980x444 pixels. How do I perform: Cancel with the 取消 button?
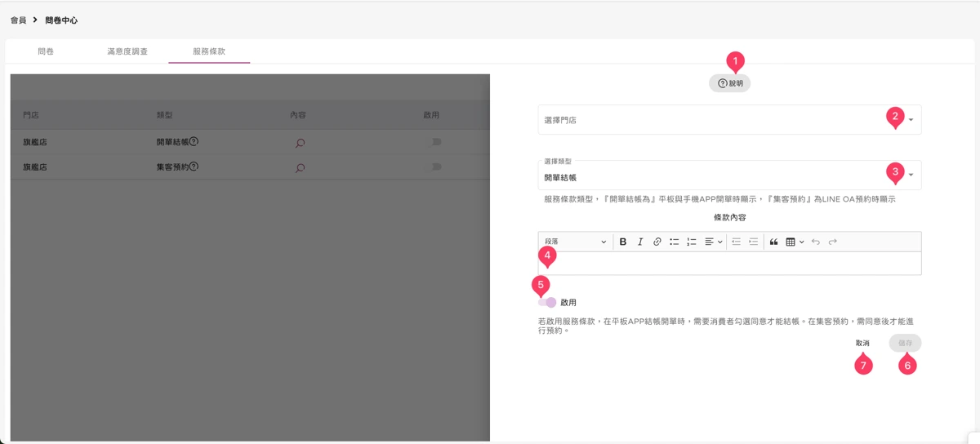(862, 343)
